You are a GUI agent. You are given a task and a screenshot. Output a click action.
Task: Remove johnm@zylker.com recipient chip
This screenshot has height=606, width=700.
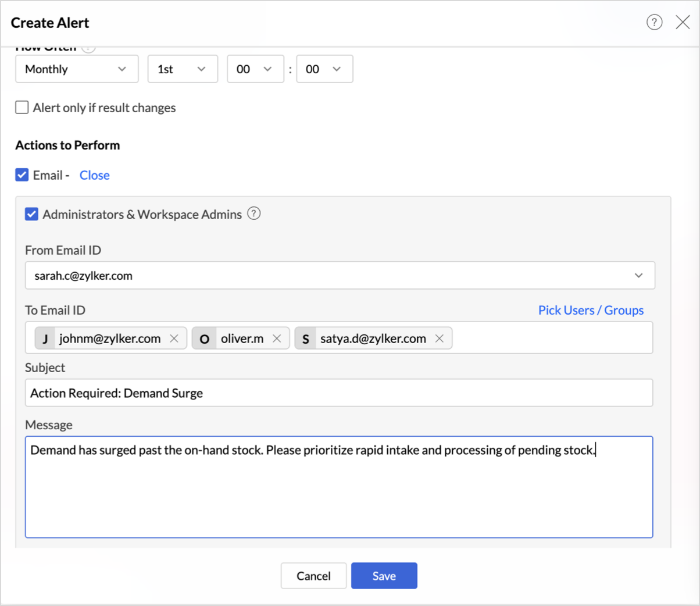174,338
